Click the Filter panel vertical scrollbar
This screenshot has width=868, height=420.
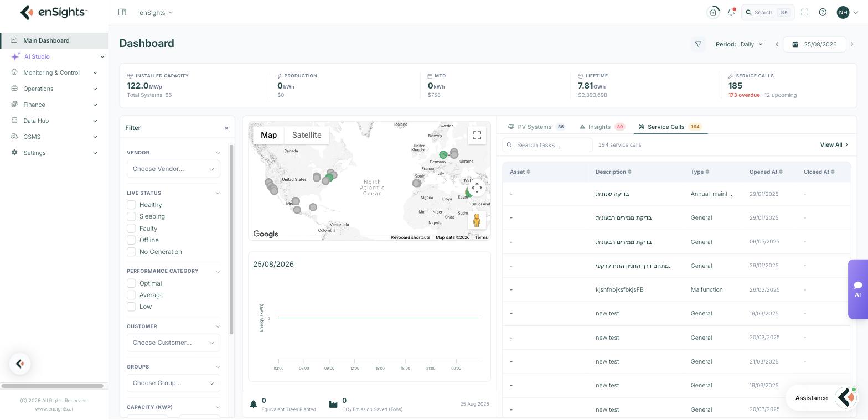pos(231,239)
